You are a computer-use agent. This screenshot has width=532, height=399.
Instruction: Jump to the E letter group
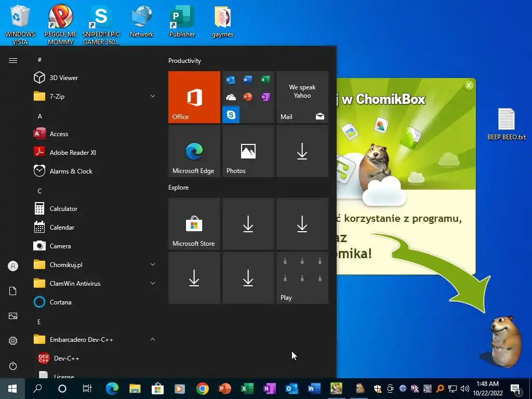point(39,322)
